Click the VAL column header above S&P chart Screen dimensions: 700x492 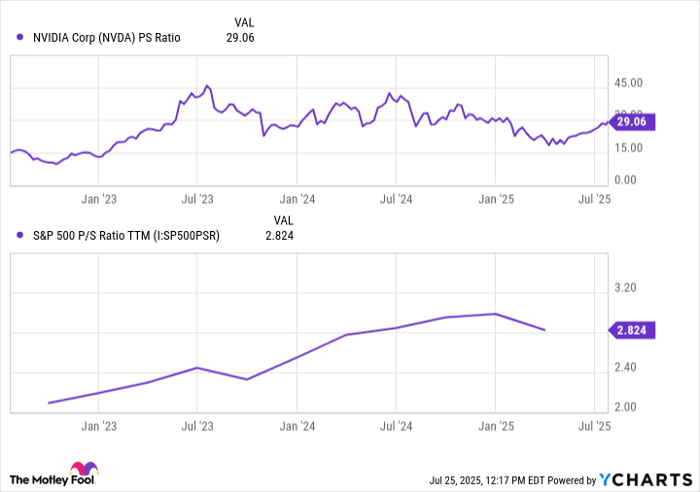pyautogui.click(x=284, y=219)
